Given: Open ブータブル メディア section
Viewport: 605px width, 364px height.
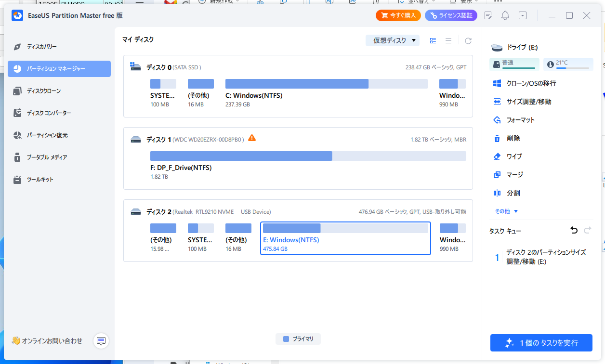Looking at the screenshot, I should pyautogui.click(x=59, y=157).
